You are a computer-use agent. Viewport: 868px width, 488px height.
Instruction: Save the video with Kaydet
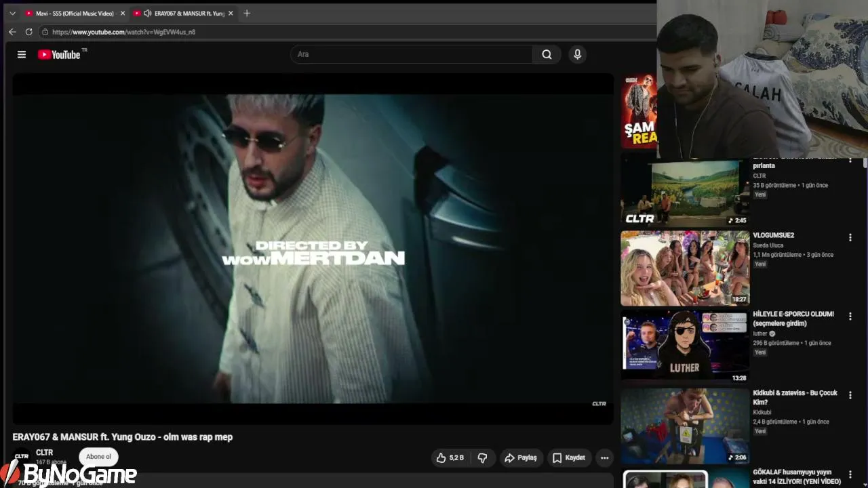pyautogui.click(x=568, y=458)
